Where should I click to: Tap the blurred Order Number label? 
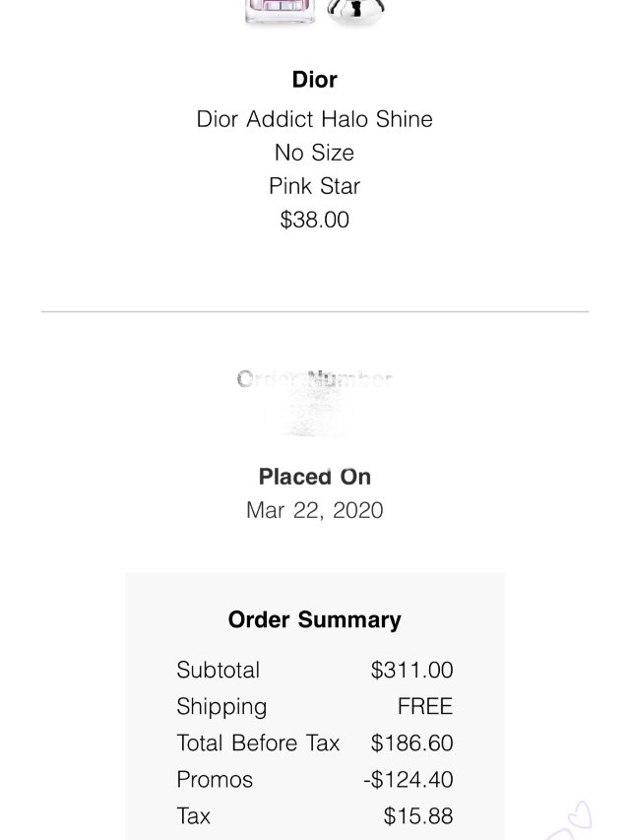click(x=315, y=379)
